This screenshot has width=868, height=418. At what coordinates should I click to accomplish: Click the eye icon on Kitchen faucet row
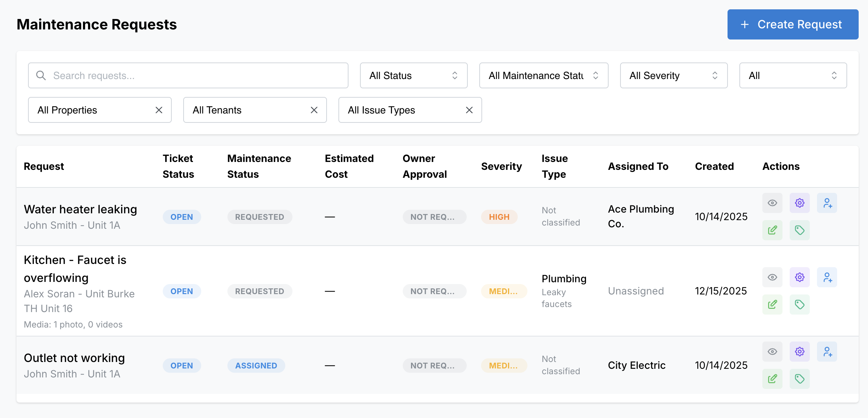(x=772, y=277)
